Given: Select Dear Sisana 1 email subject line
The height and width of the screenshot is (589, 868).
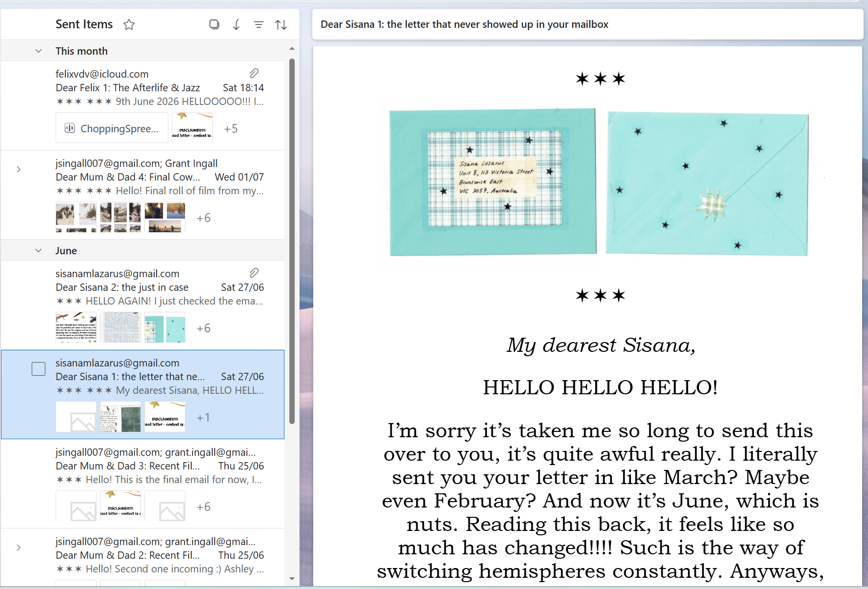Looking at the screenshot, I should coord(130,377).
